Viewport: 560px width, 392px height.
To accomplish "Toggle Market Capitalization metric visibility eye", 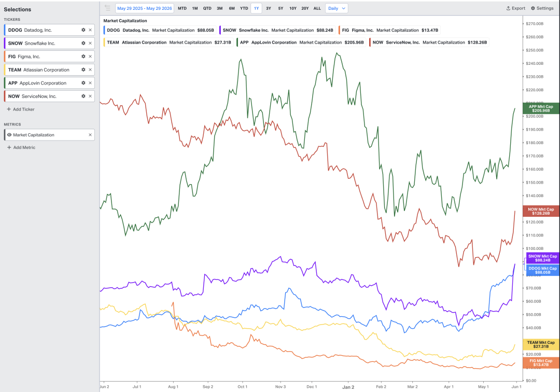I will (x=9, y=135).
